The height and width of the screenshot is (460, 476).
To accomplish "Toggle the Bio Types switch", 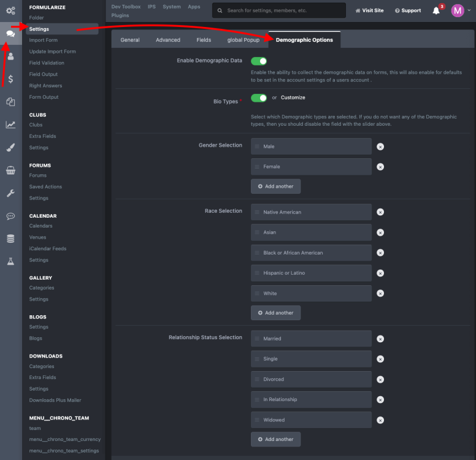I will 259,98.
